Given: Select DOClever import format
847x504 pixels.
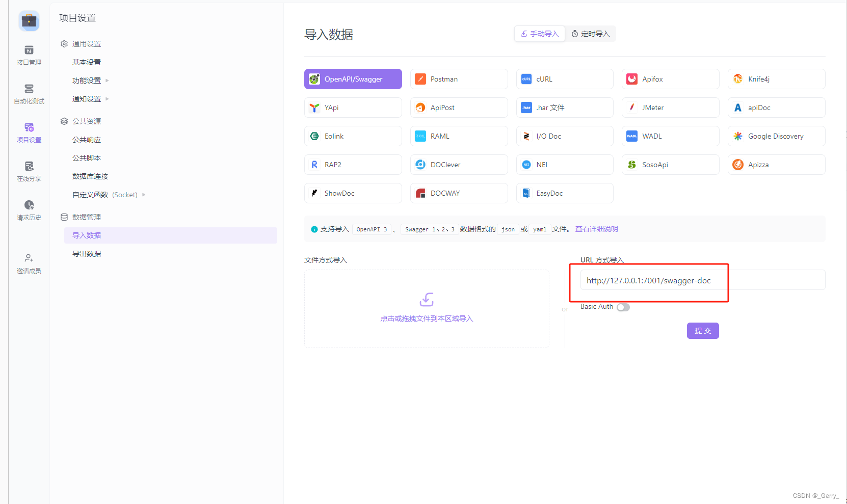Looking at the screenshot, I should [459, 165].
